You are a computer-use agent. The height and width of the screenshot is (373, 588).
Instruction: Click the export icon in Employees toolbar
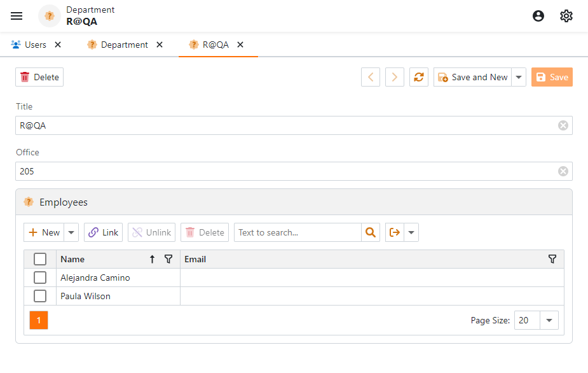pyautogui.click(x=395, y=232)
